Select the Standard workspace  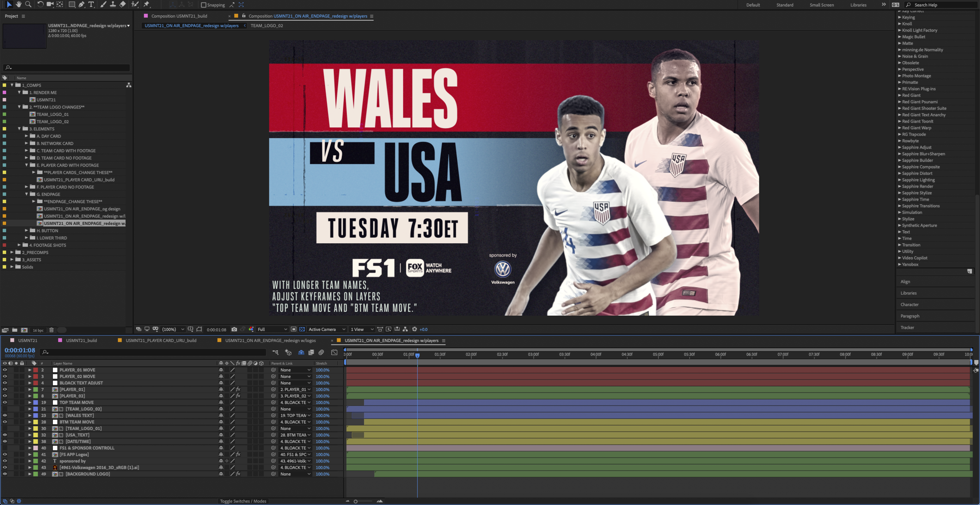coord(784,5)
